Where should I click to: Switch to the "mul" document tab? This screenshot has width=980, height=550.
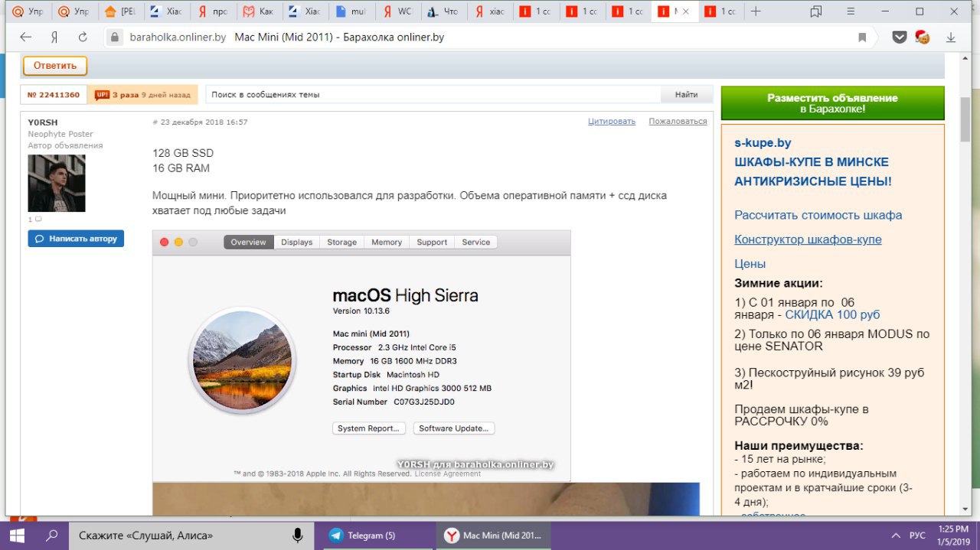351,11
